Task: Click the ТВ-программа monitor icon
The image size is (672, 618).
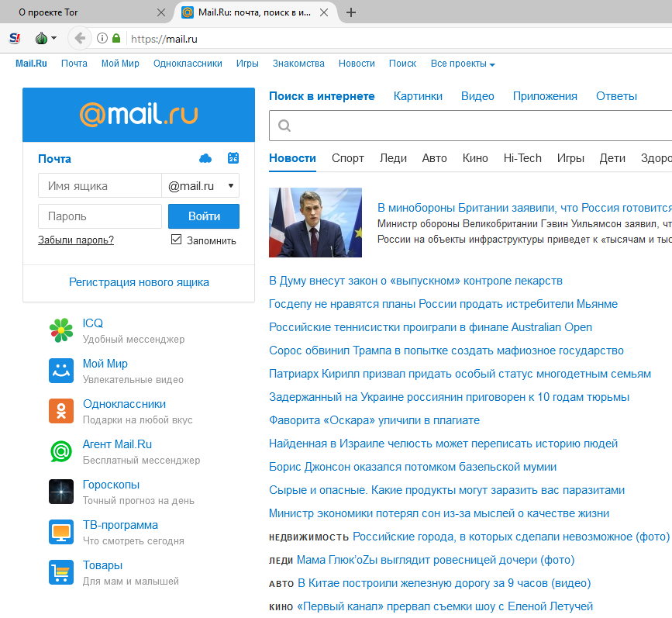Action: pos(61,532)
